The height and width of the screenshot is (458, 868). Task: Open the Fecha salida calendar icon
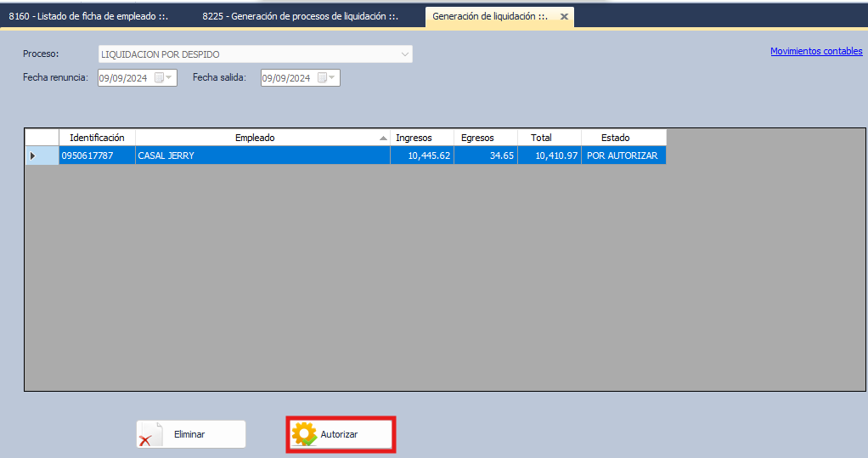pos(322,78)
